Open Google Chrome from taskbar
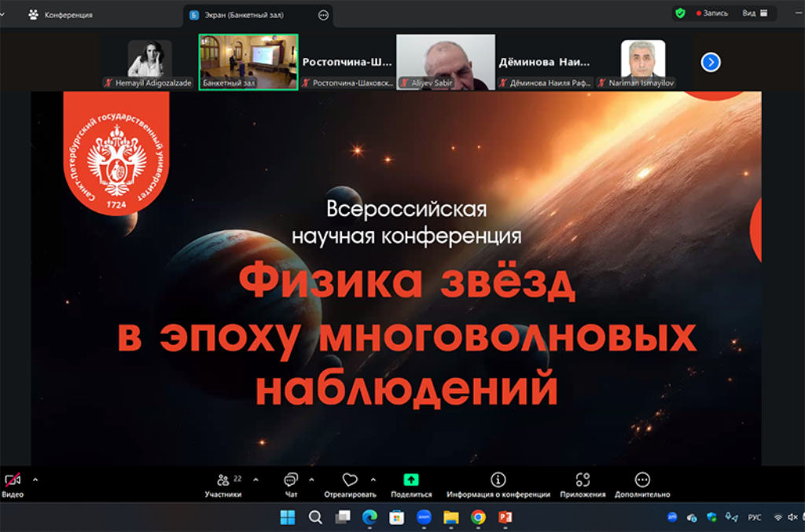This screenshot has height=532, width=805. (478, 518)
